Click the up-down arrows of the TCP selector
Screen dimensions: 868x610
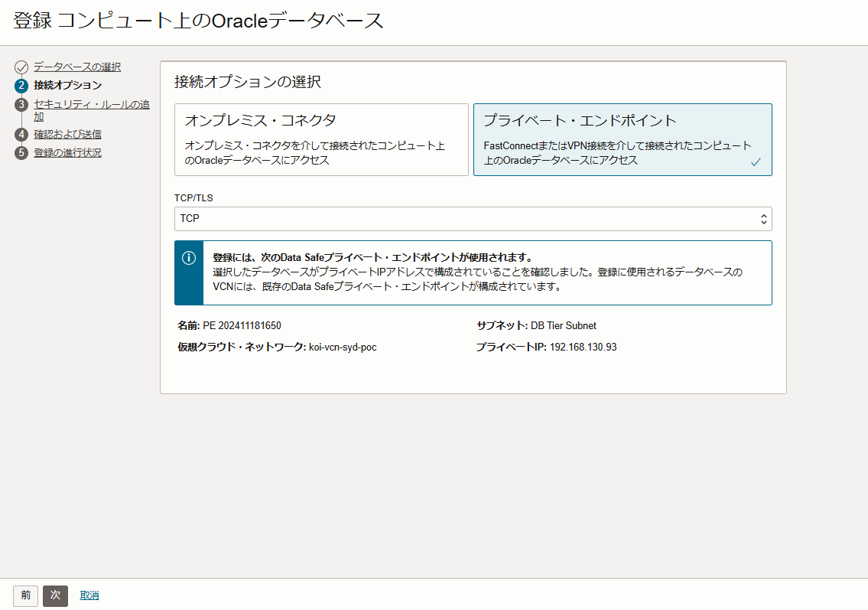(763, 218)
